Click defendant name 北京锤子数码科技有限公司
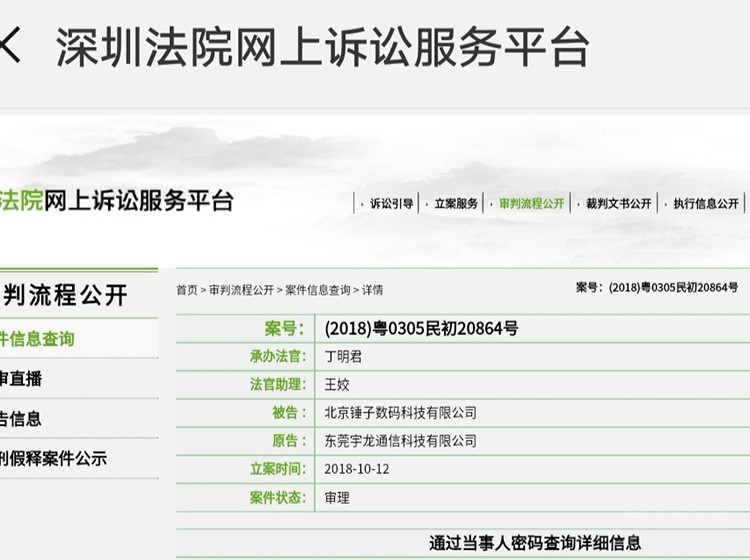The width and height of the screenshot is (750, 560). click(400, 412)
